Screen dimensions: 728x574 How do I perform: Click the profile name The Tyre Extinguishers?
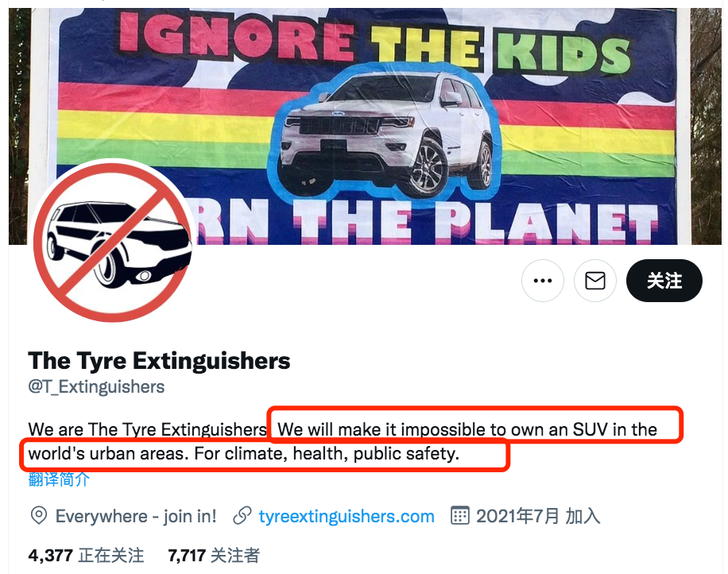pos(159,361)
